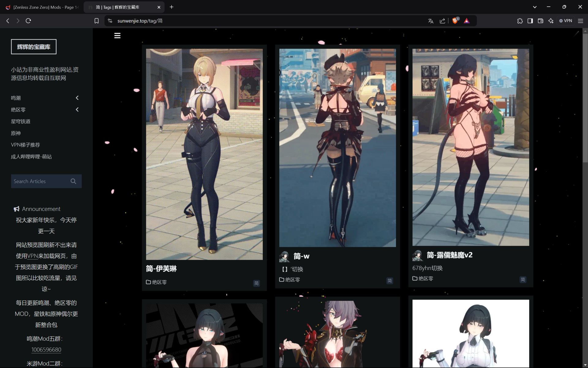Select the 简 | Tags tab
This screenshot has width=588, height=368.
click(x=124, y=7)
